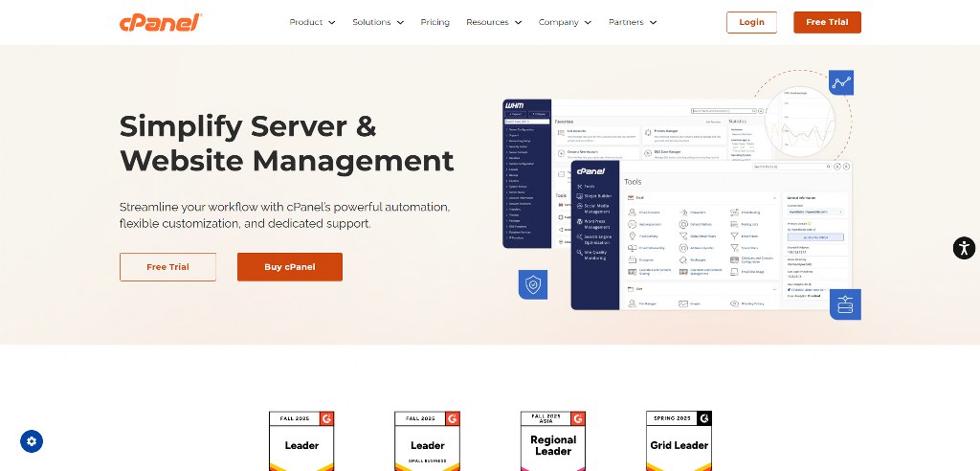Collapse the Email section in dashboard illustration
The image size is (980, 471).
(x=775, y=197)
